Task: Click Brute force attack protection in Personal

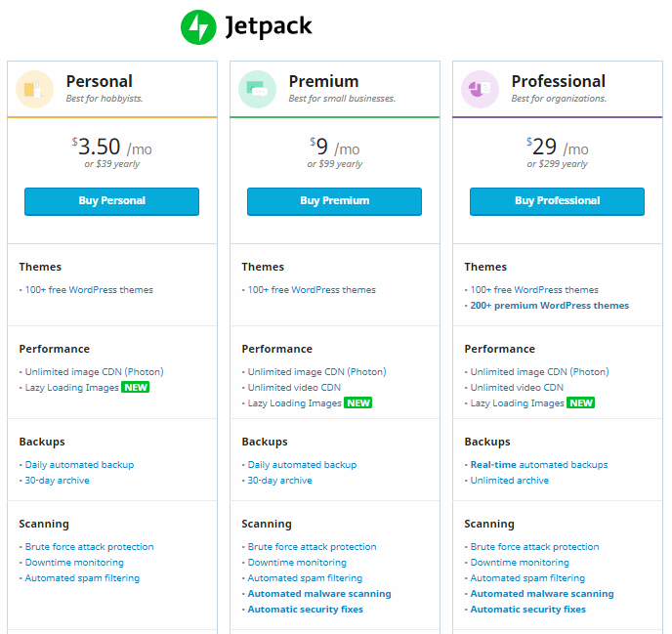Action: [90, 547]
